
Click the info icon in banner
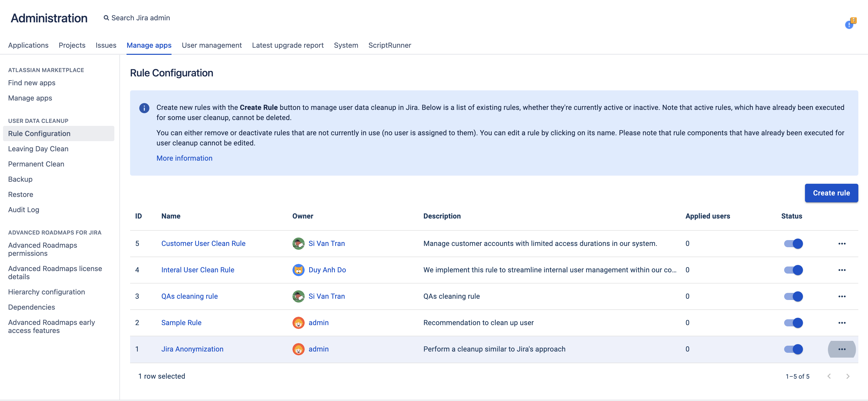pos(144,108)
